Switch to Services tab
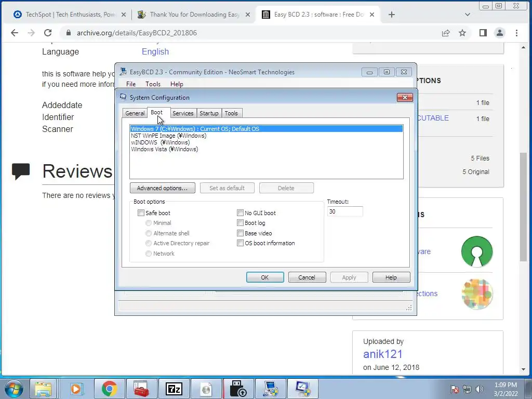Screen dimensions: 532x399 pyautogui.click(x=183, y=113)
